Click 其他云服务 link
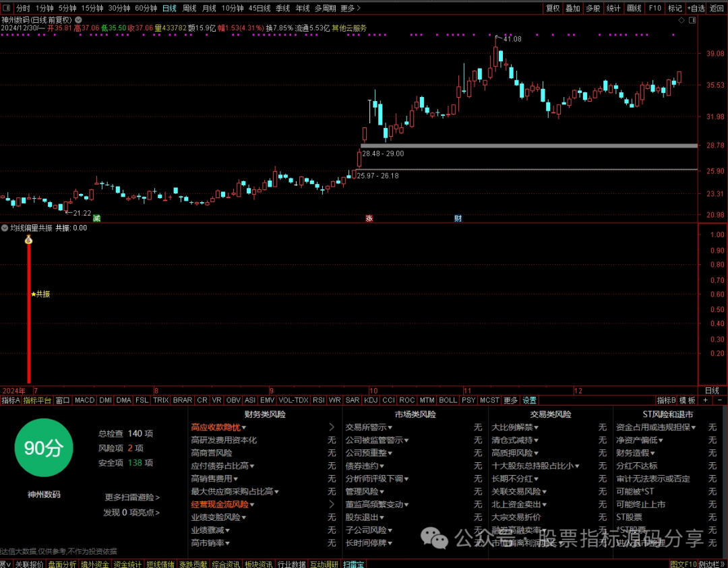Image resolution: width=728 pixels, height=568 pixels. pyautogui.click(x=348, y=28)
